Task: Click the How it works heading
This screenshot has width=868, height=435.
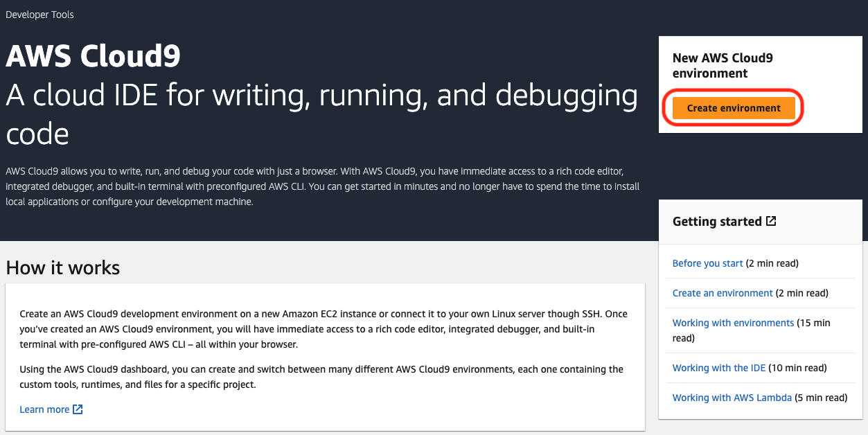Action: point(63,267)
